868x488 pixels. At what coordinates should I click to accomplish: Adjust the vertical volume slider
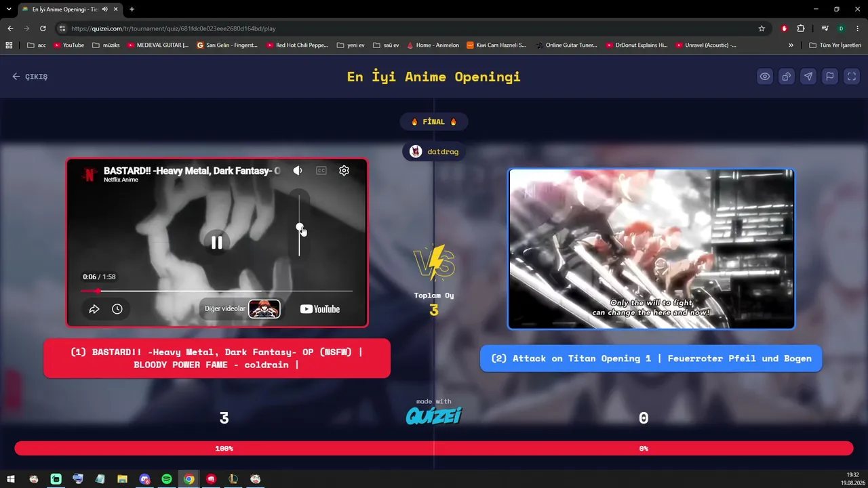pos(299,226)
